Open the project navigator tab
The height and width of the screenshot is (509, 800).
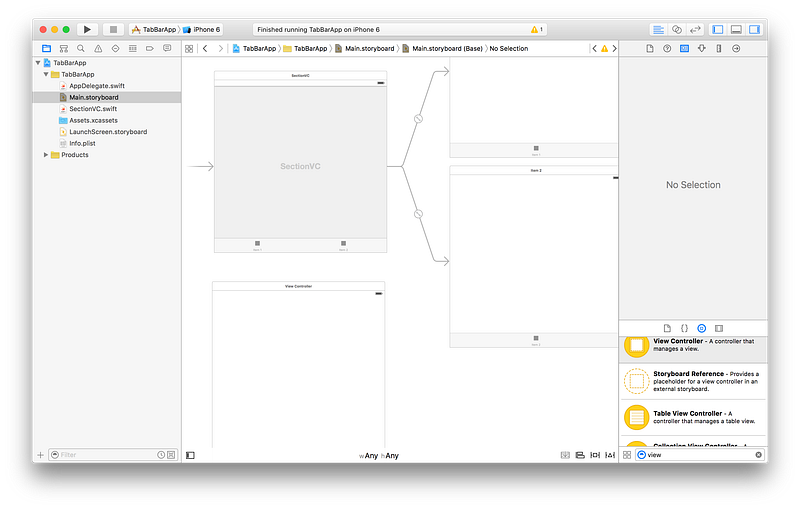tap(46, 48)
